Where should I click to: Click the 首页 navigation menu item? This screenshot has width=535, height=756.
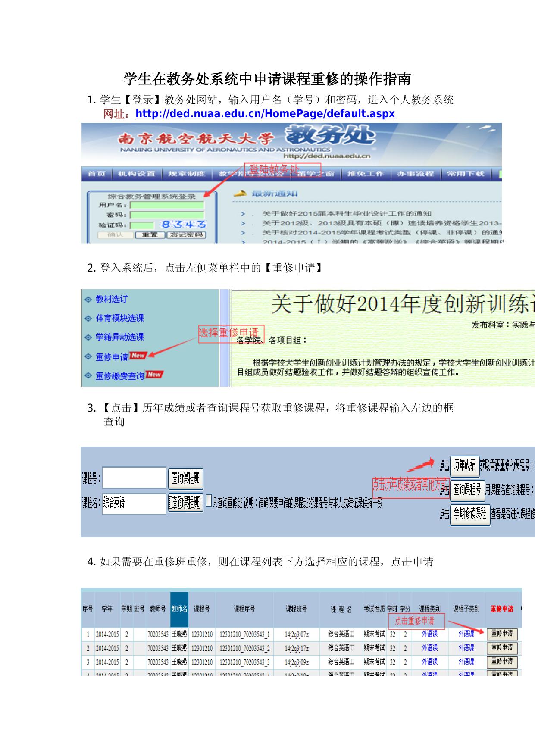pos(97,174)
